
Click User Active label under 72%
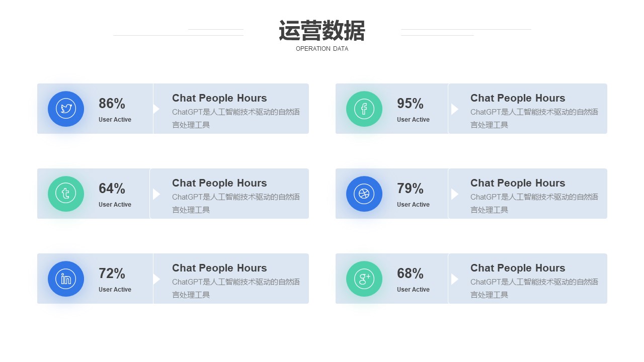tap(115, 290)
